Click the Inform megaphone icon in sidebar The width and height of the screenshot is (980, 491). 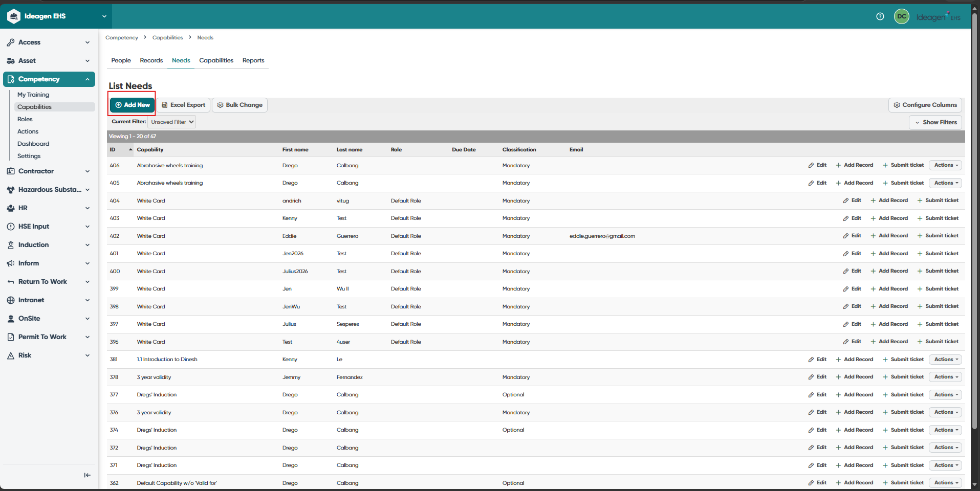click(x=11, y=263)
